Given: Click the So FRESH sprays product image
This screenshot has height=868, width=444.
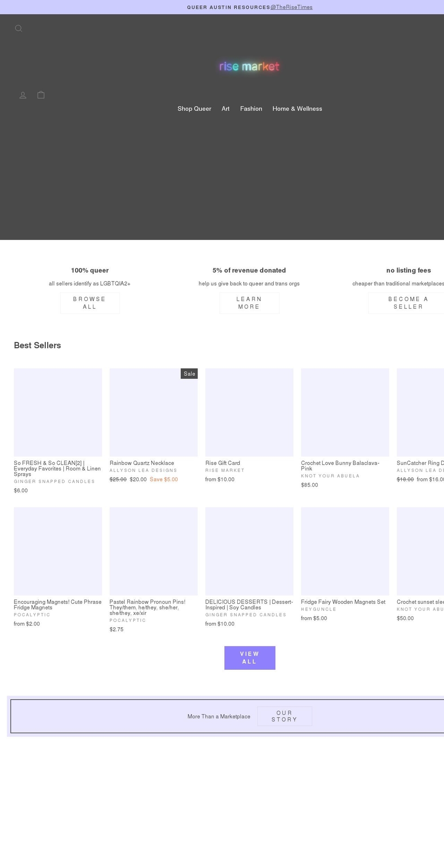Looking at the screenshot, I should [58, 412].
